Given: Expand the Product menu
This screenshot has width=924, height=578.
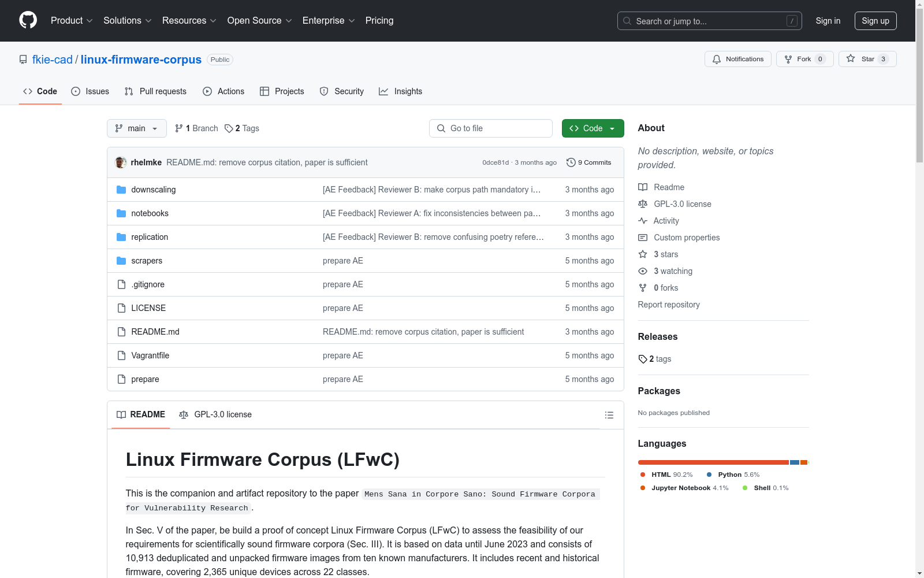Looking at the screenshot, I should tap(72, 21).
